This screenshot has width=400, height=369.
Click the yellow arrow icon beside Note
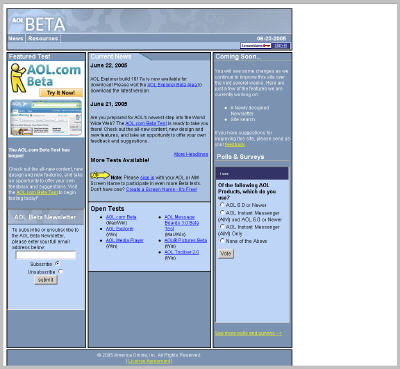coord(100,175)
